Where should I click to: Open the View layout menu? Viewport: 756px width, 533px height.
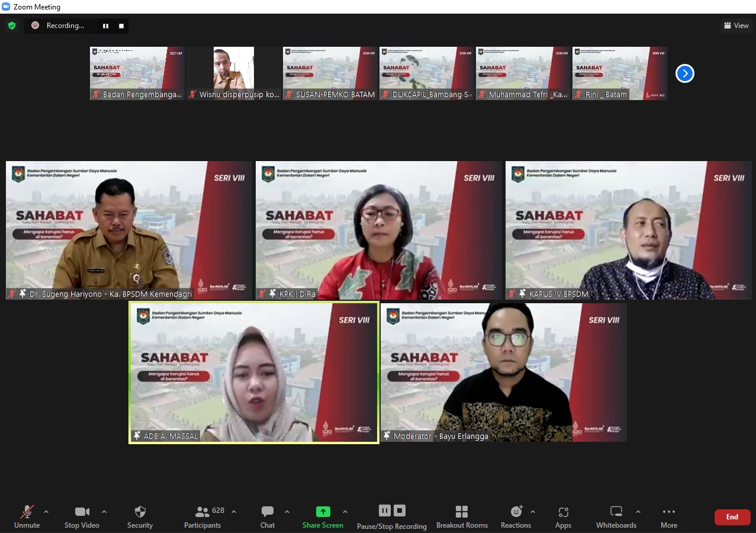(x=736, y=25)
